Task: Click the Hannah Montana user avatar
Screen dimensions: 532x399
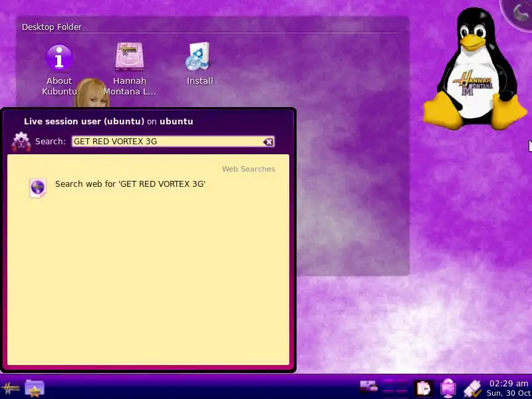Action: click(x=92, y=92)
